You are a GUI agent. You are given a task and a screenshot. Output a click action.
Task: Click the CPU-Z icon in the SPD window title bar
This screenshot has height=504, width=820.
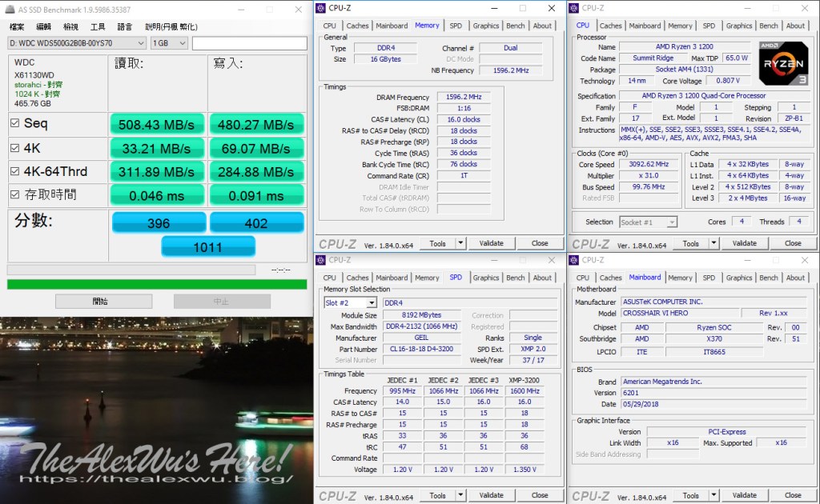click(322, 260)
